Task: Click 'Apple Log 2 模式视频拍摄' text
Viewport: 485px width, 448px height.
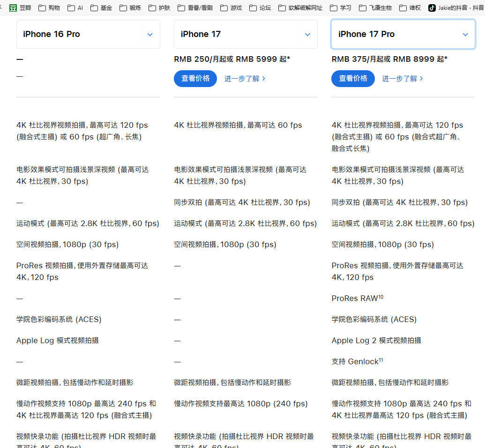Action: (x=376, y=340)
